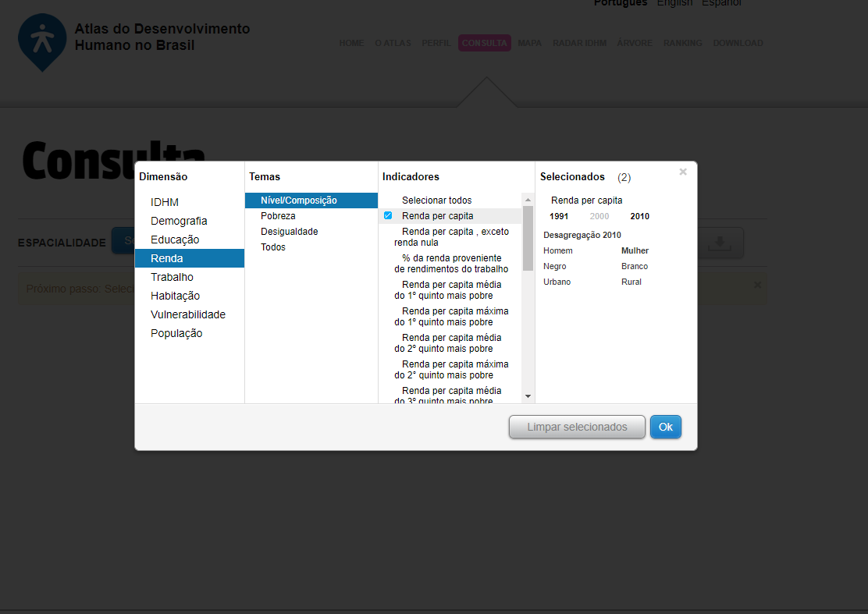Open the MAPA menu item
This screenshot has width=868, height=614.
(x=529, y=43)
